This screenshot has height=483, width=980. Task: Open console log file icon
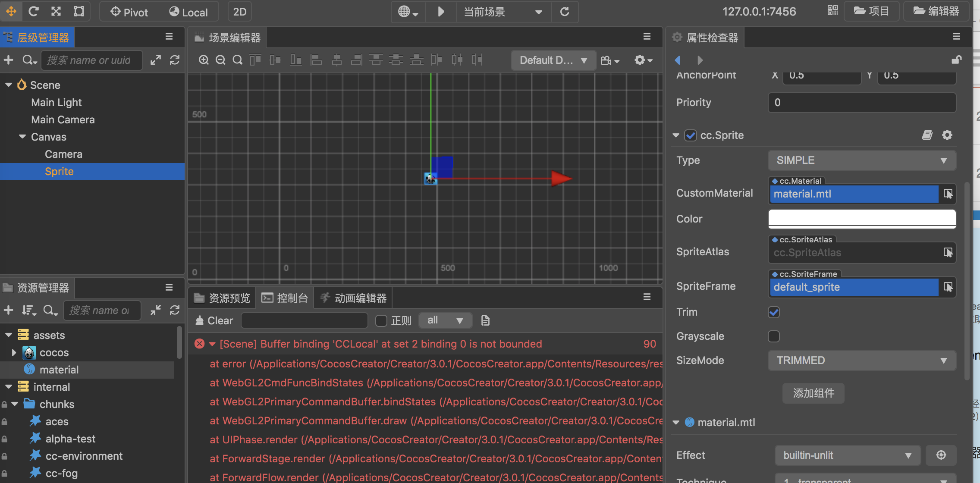click(485, 320)
